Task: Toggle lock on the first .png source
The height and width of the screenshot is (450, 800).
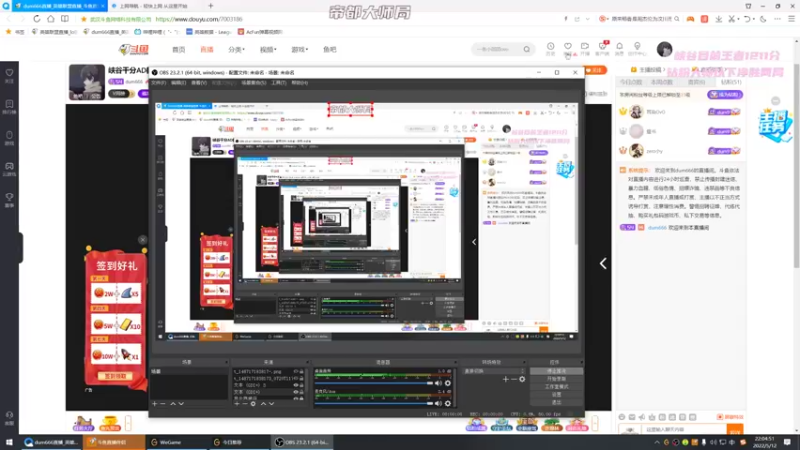Action: point(302,371)
